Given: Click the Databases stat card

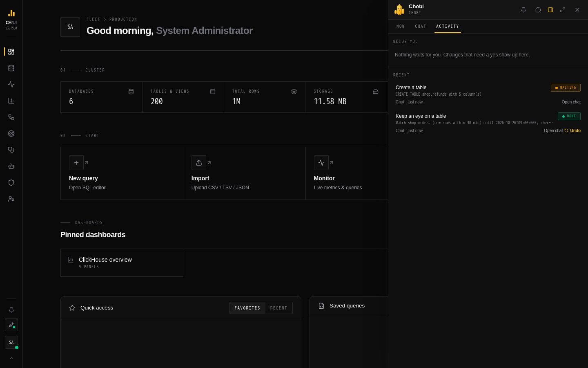Looking at the screenshot, I should [x=101, y=97].
